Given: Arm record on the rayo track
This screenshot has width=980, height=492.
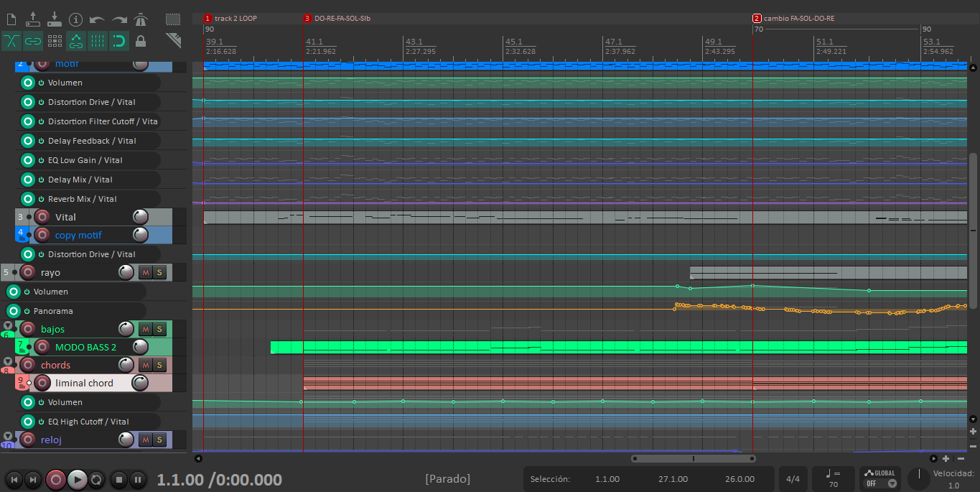Looking at the screenshot, I should click(28, 272).
